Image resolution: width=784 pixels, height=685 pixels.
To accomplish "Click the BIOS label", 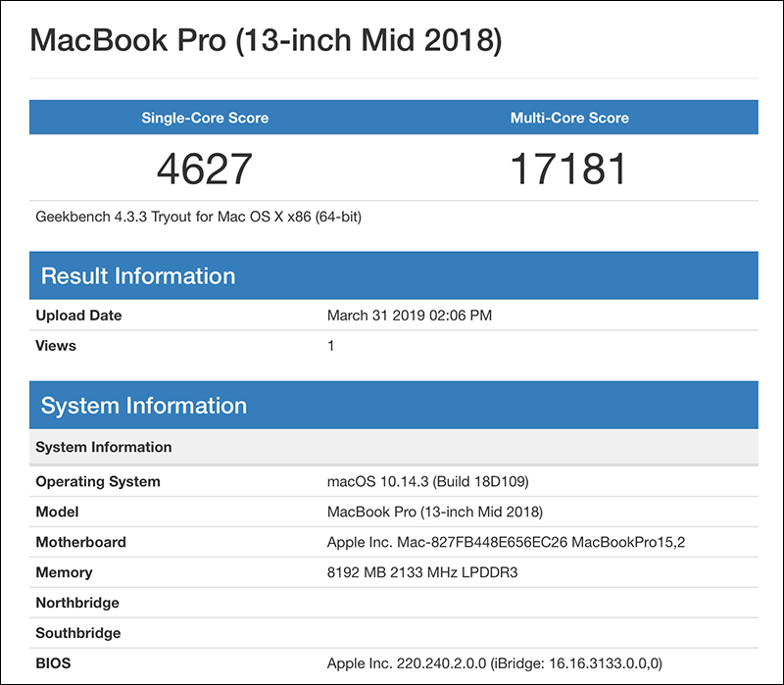I will (53, 663).
